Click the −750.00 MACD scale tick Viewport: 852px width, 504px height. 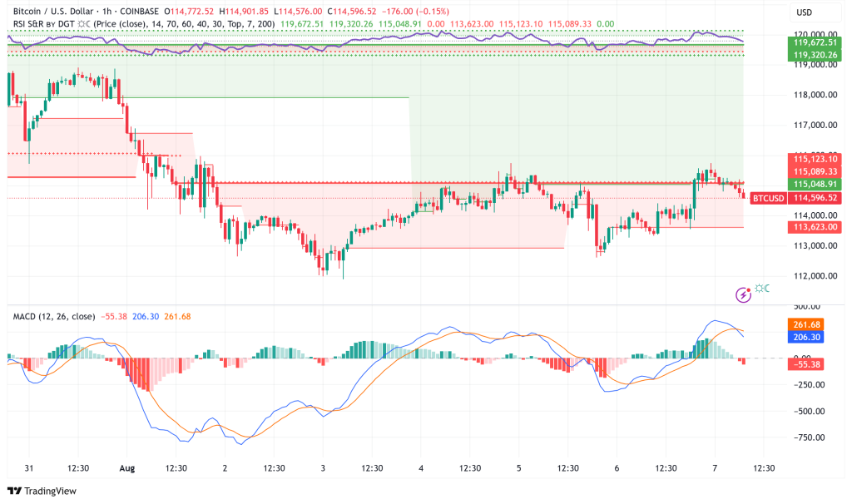[809, 437]
